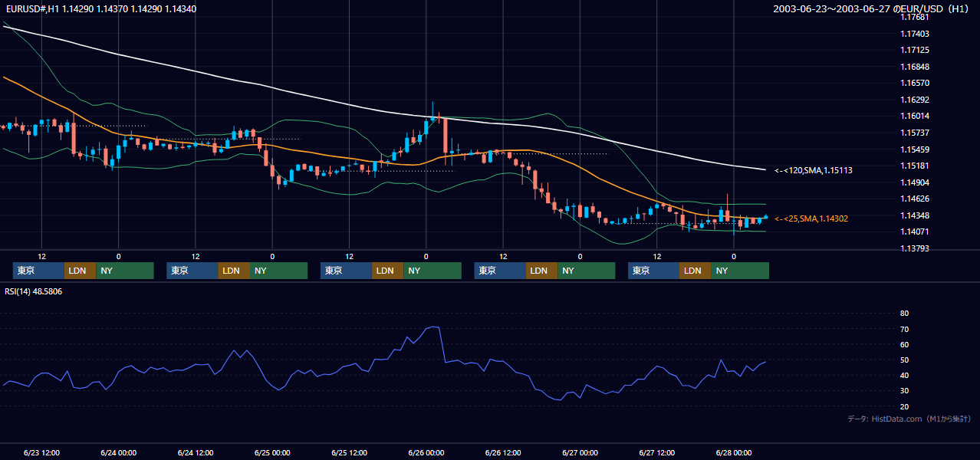Viewport: 980px width, 460px height.
Task: Click the LDN session block for 6/26
Action: coord(541,271)
